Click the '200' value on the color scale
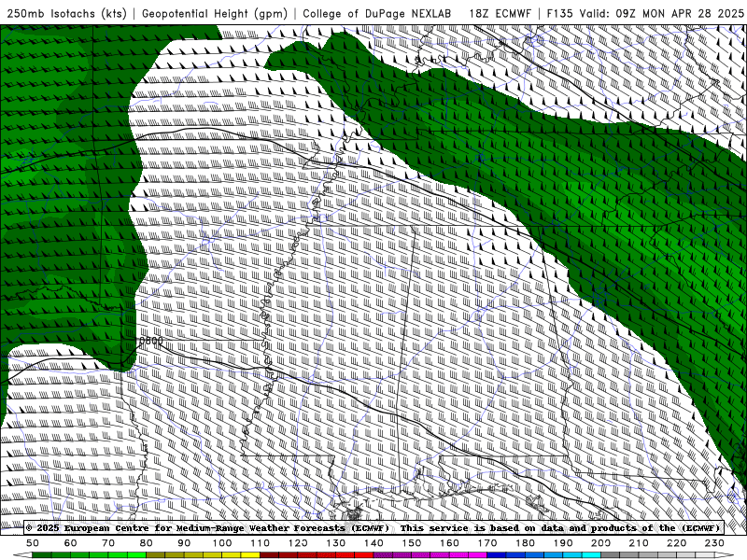Screen dimensions: 747x560 click(x=601, y=543)
